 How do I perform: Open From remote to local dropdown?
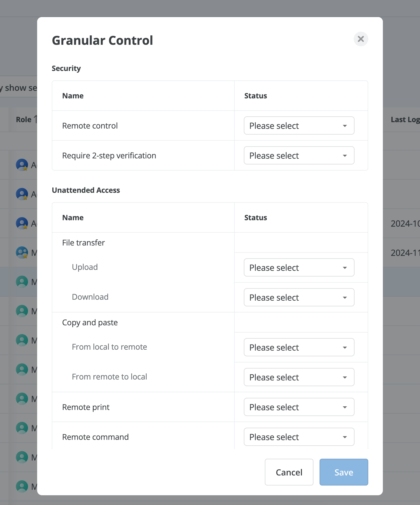coord(299,377)
